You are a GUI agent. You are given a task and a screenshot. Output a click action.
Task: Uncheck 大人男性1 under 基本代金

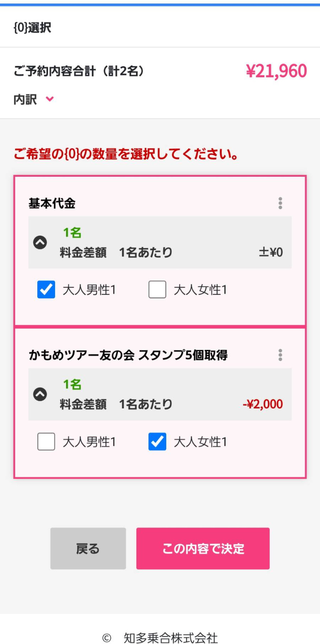46,290
